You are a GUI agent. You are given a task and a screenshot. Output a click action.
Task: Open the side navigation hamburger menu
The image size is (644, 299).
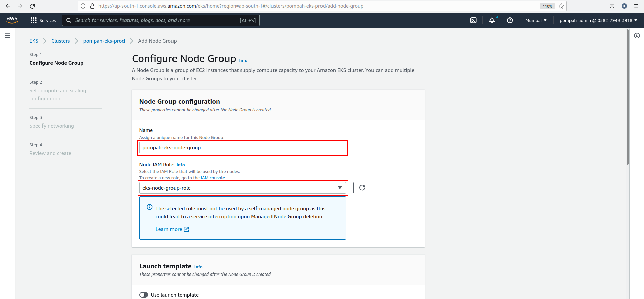pyautogui.click(x=7, y=36)
